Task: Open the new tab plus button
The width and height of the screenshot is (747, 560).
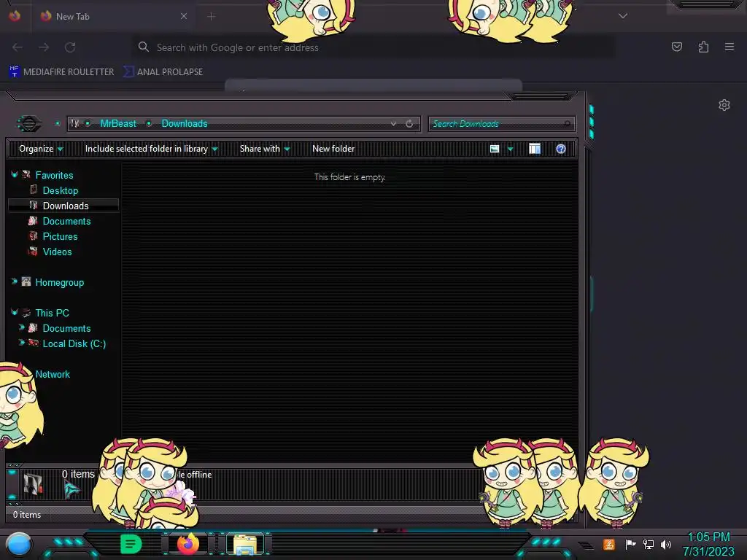Action: point(212,16)
